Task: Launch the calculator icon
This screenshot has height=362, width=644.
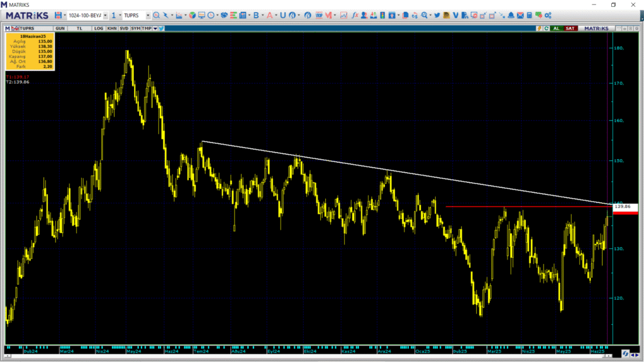Action: 530,14
